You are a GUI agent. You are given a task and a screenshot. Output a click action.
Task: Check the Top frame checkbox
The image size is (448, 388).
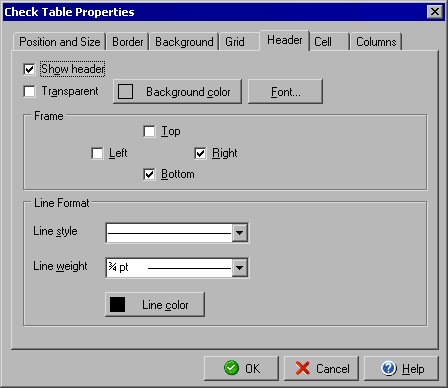tap(149, 131)
